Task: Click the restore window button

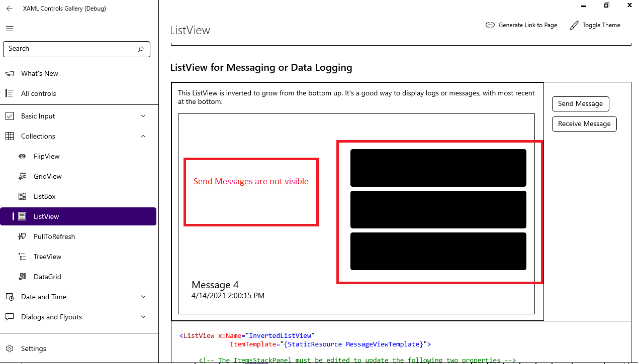Action: pyautogui.click(x=607, y=5)
